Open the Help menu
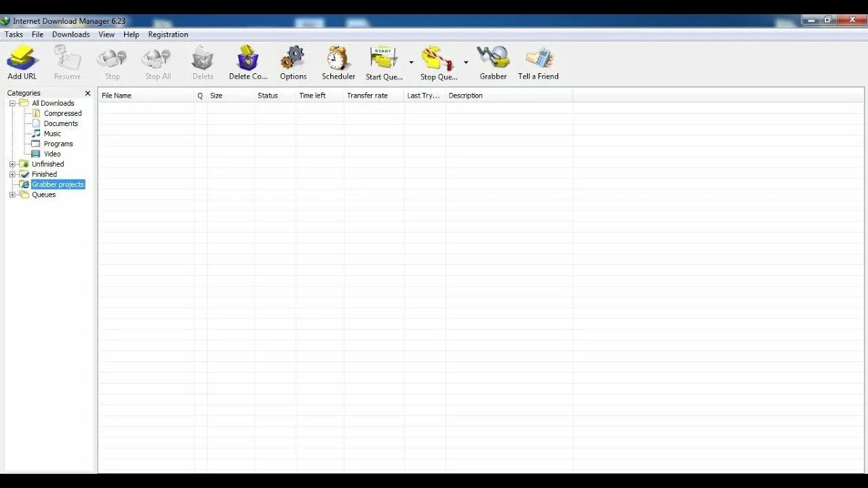Image resolution: width=868 pixels, height=488 pixels. 131,35
